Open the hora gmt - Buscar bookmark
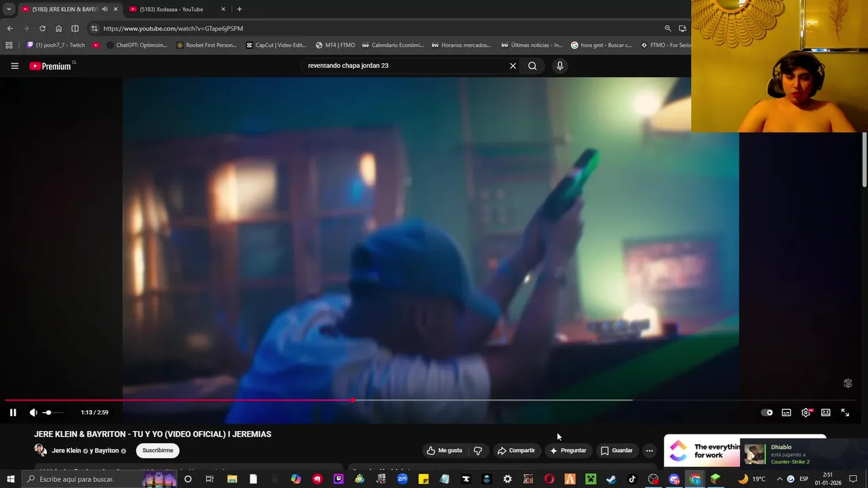The height and width of the screenshot is (488, 868). 601,45
